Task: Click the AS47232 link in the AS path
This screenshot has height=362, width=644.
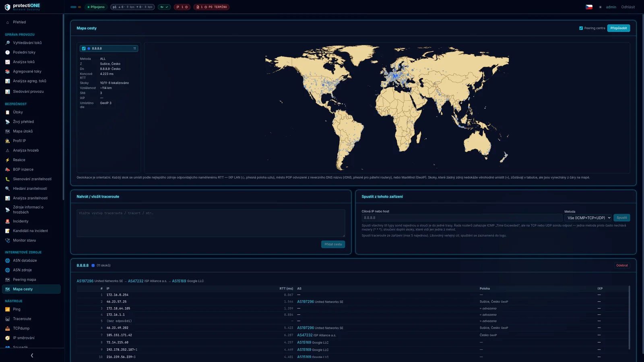Action: pos(136,281)
